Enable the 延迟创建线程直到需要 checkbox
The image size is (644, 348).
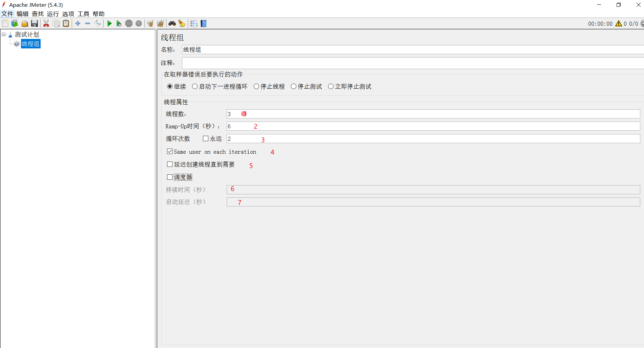point(170,164)
